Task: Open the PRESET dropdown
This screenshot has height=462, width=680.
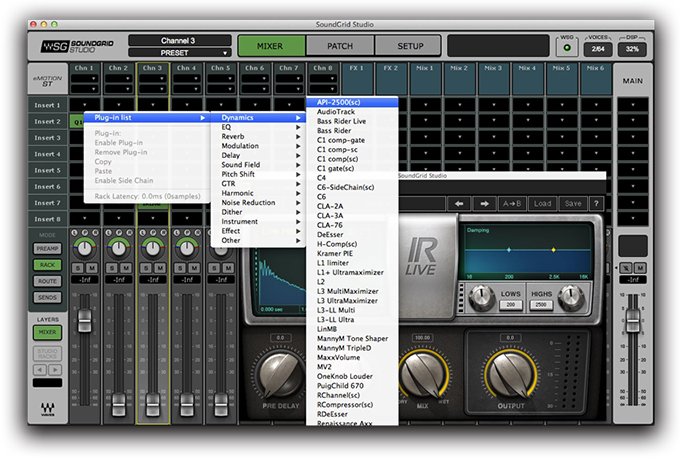Action: (180, 53)
